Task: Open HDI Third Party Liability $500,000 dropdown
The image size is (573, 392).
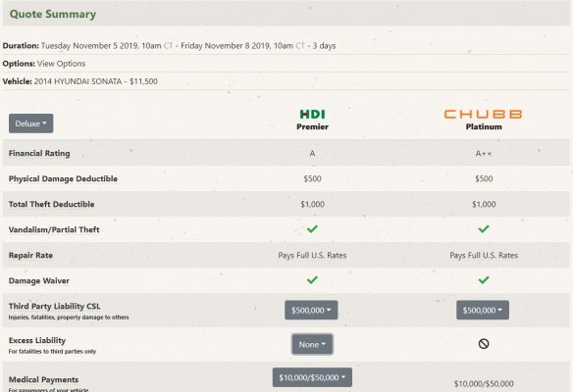Action: tap(311, 310)
